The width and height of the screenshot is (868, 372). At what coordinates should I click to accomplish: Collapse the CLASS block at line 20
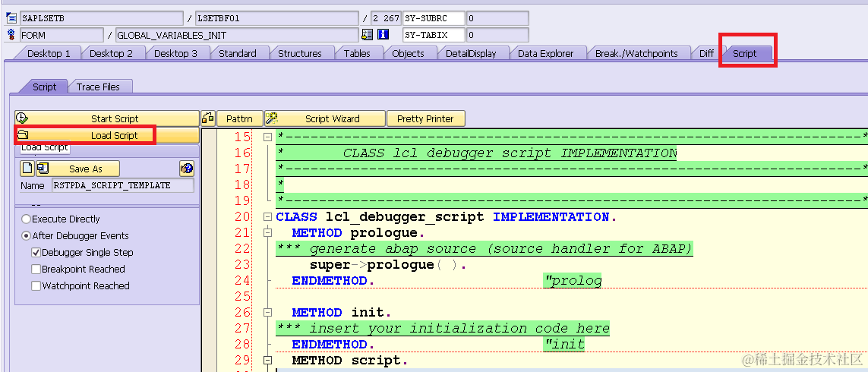[268, 217]
